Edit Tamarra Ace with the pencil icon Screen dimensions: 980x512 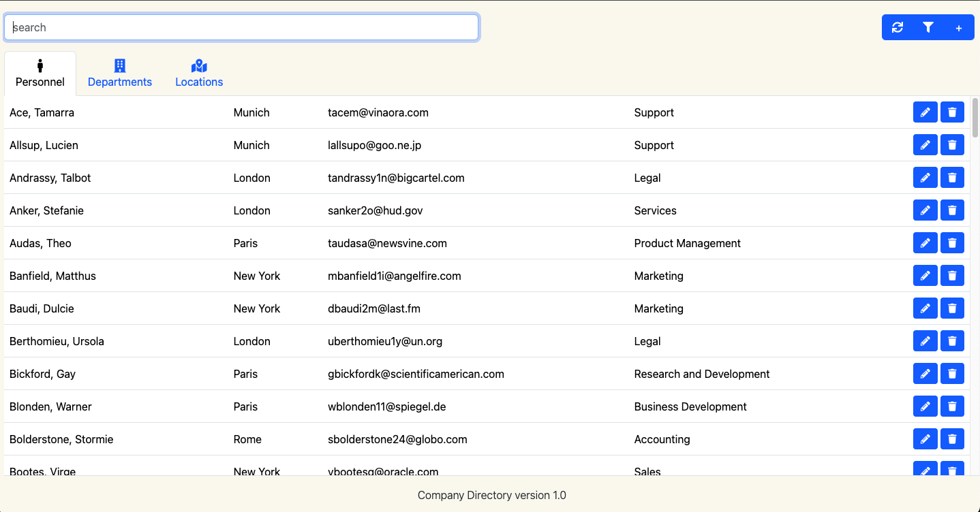coord(925,112)
